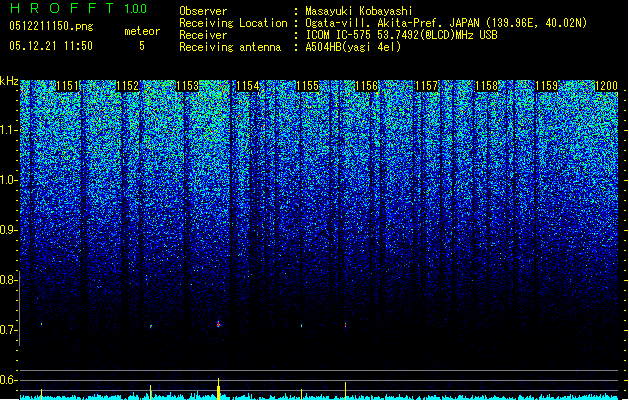
Task: Click the meteor echo before the 1151 marker
Action: tap(41, 324)
